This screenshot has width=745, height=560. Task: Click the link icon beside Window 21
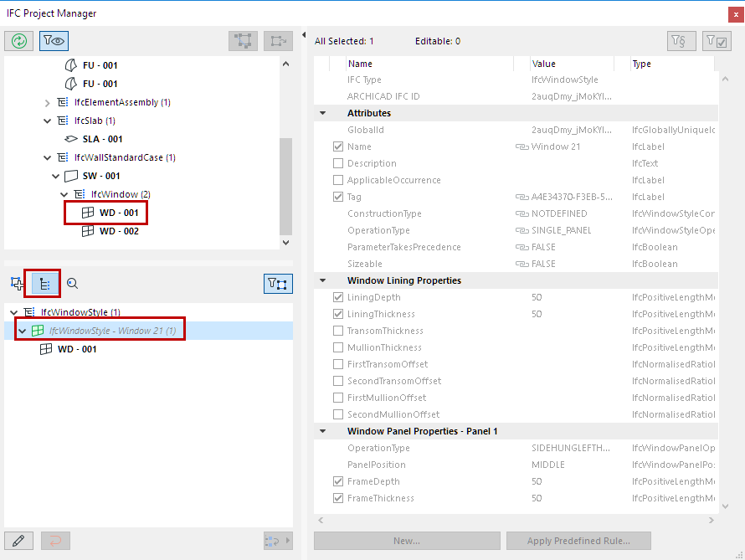(x=522, y=146)
